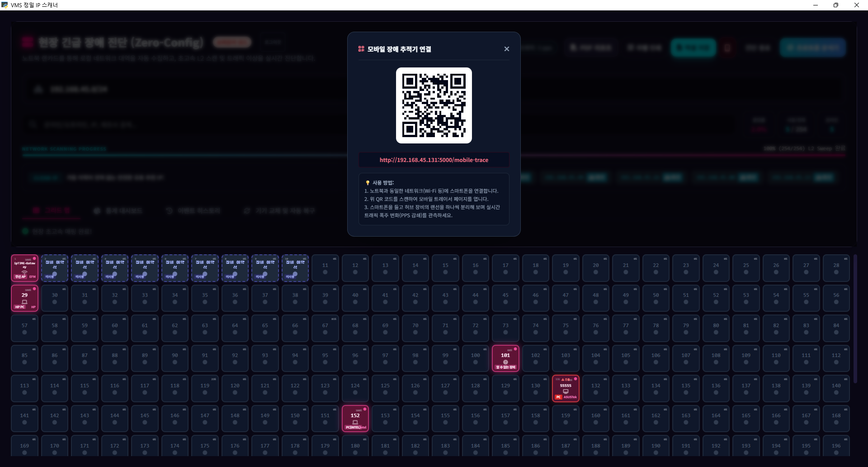Open the ipTIME-Gateway device cell
This screenshot has height=467, width=868.
point(24,268)
